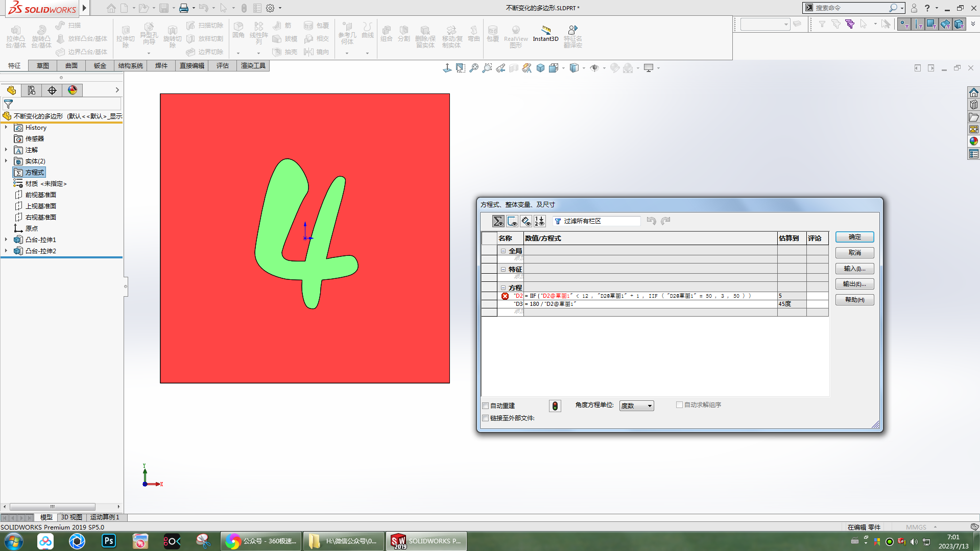Check the 链接至外部文件 checkbox
980x551 pixels.
pyautogui.click(x=486, y=418)
